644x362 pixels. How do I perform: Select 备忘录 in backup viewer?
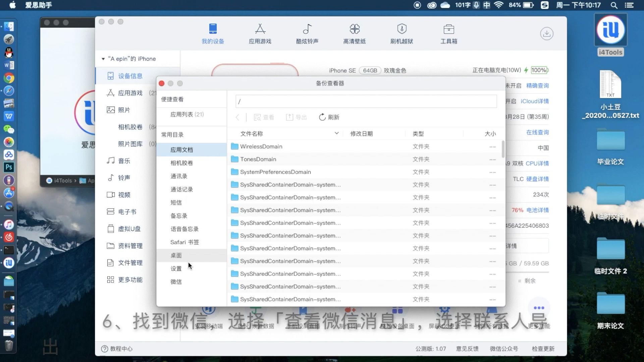click(x=179, y=216)
